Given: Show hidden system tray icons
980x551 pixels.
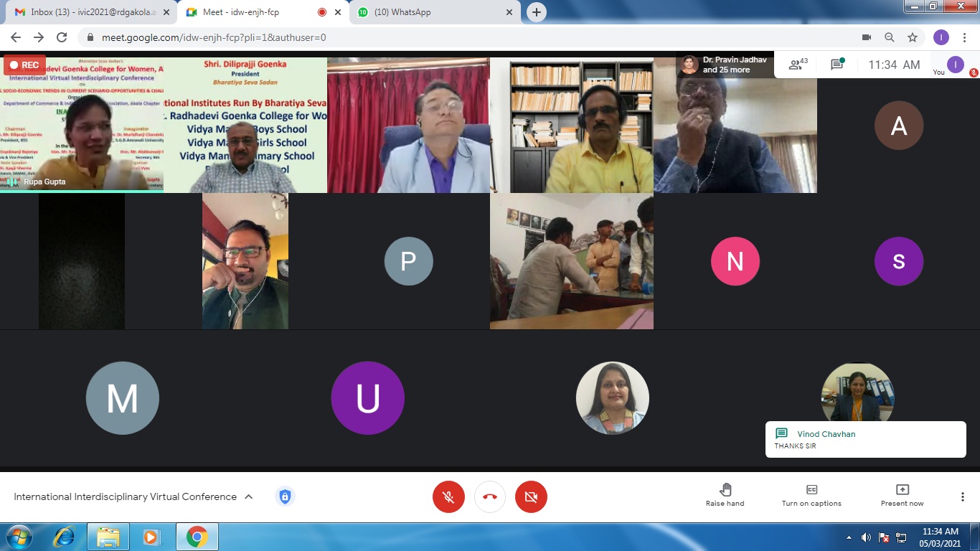Looking at the screenshot, I should click(849, 537).
